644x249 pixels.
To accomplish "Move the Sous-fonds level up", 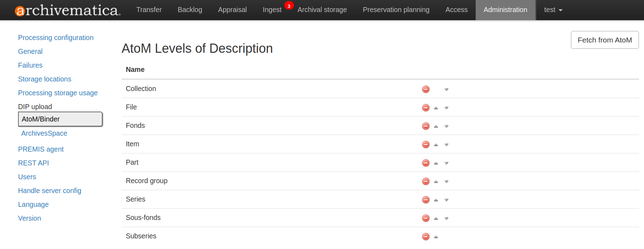I will point(436,219).
